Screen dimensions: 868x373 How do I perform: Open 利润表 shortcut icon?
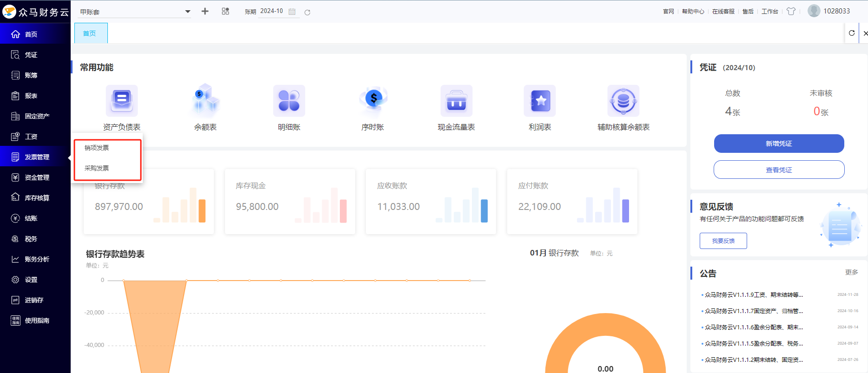pyautogui.click(x=540, y=101)
